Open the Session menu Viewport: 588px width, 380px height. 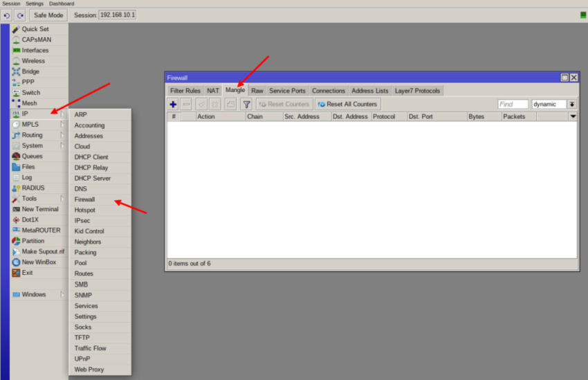[11, 3]
